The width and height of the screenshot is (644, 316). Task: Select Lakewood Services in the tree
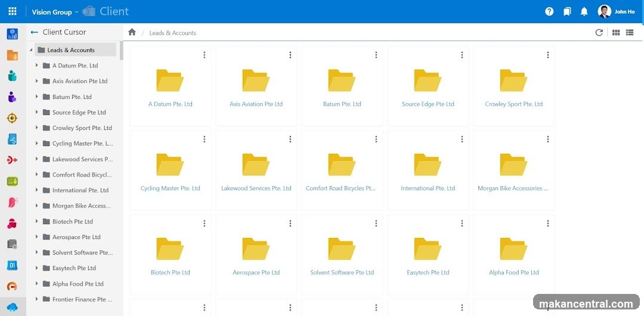82,159
